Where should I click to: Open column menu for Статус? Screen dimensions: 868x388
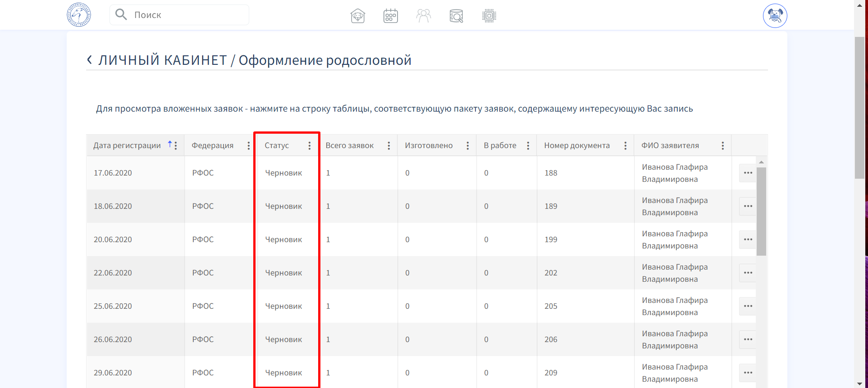click(309, 145)
